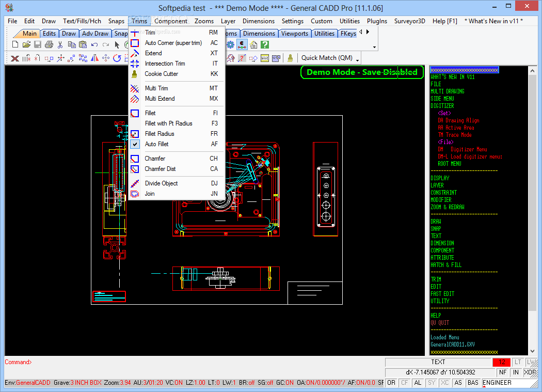Click the Undo arrow icon

click(x=94, y=44)
